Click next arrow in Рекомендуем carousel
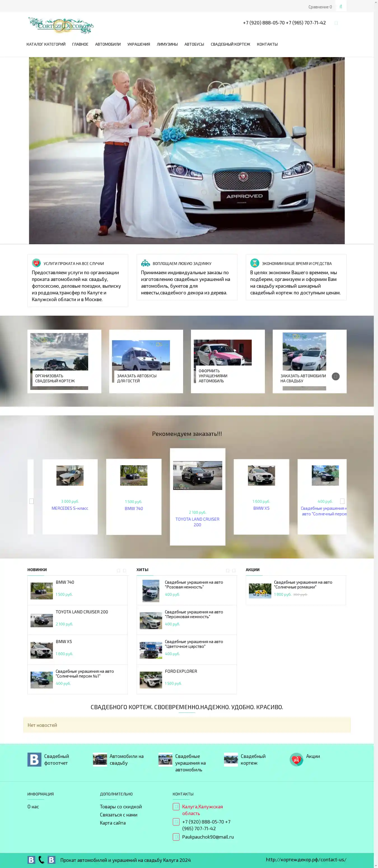Screen dimensions: 378x868 click(342, 501)
